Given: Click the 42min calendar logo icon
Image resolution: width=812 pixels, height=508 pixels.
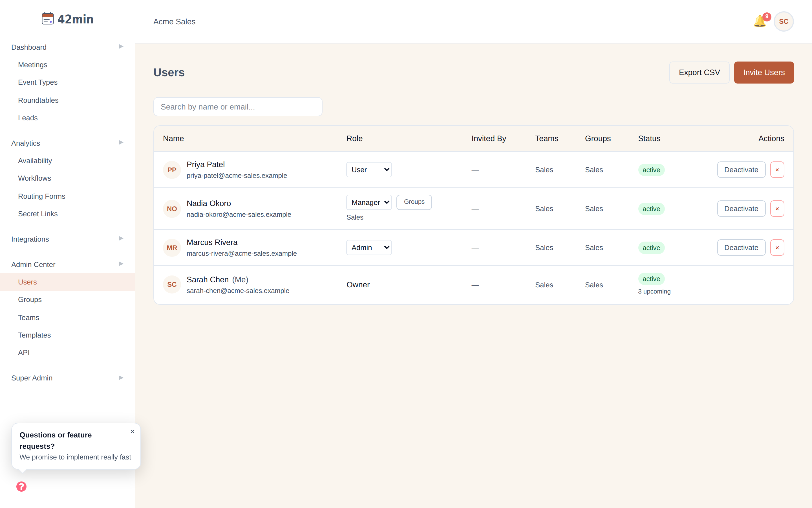Looking at the screenshot, I should click(x=48, y=19).
